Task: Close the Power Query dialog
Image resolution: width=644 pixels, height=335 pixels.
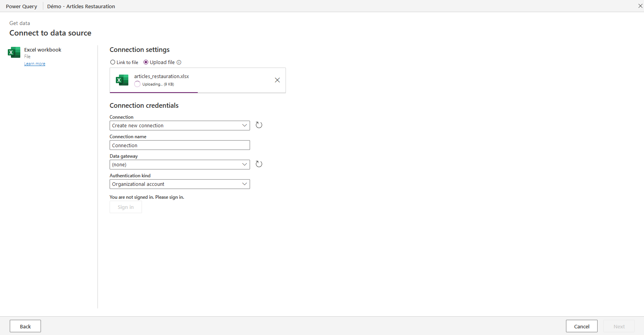Action: click(x=640, y=6)
